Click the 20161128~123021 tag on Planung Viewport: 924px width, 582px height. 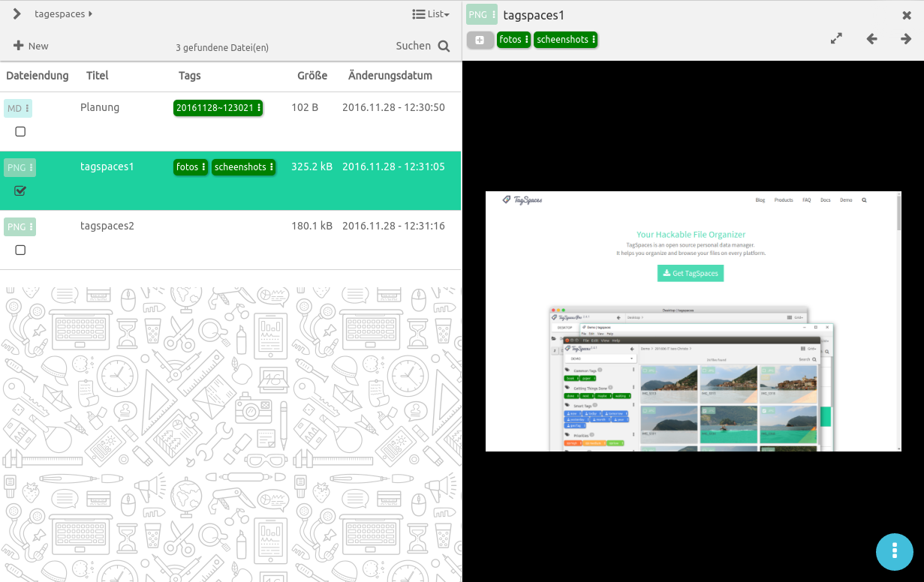(x=218, y=108)
